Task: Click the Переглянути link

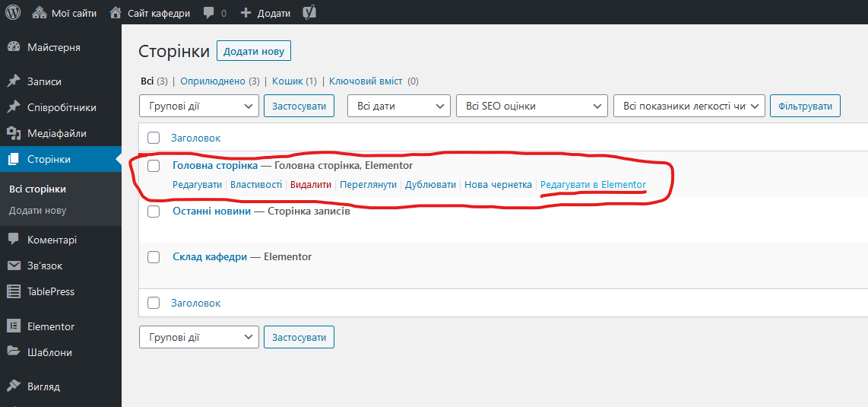Action: tap(368, 184)
